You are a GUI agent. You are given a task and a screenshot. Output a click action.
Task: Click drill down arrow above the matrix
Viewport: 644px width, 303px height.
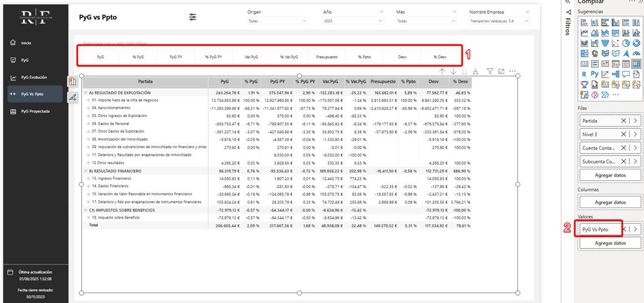(x=453, y=72)
